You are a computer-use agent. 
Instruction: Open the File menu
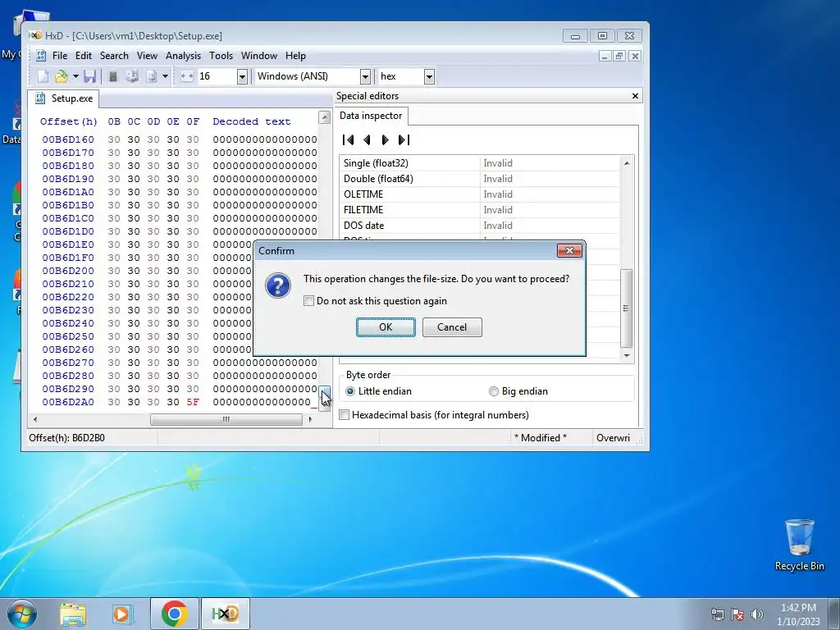pyautogui.click(x=59, y=56)
